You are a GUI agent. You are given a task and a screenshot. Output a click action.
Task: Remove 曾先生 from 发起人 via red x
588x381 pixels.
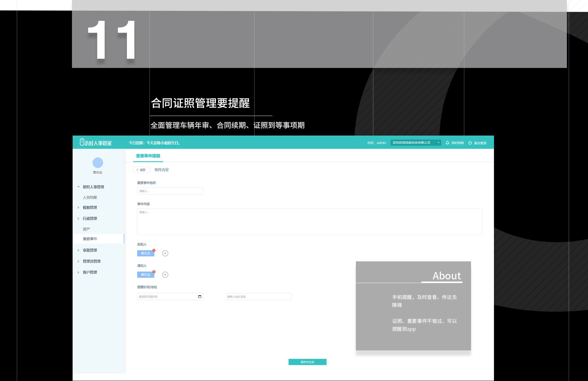point(154,250)
